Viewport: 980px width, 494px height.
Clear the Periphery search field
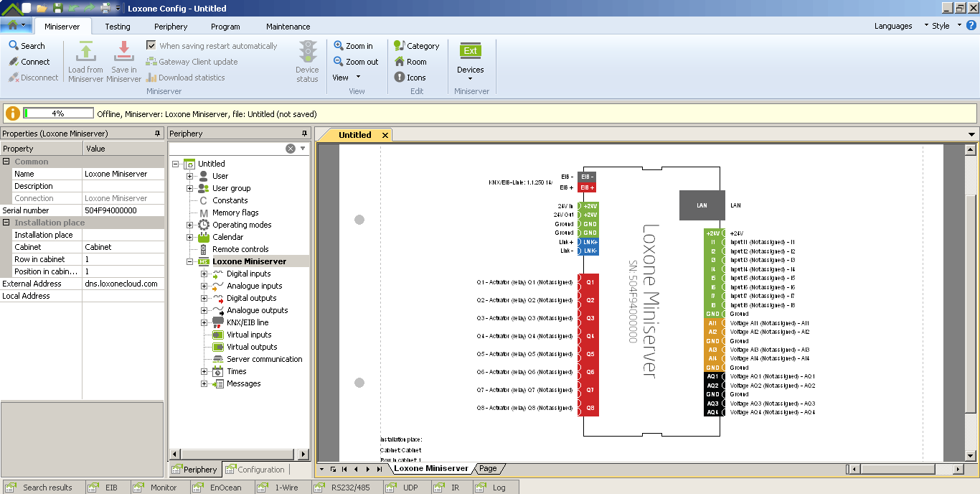pyautogui.click(x=291, y=149)
